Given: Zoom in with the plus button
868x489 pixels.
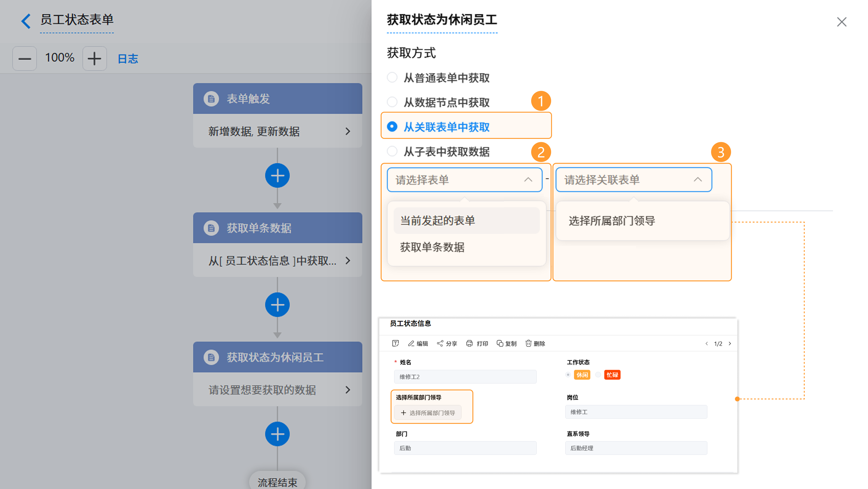Looking at the screenshot, I should click(x=94, y=58).
